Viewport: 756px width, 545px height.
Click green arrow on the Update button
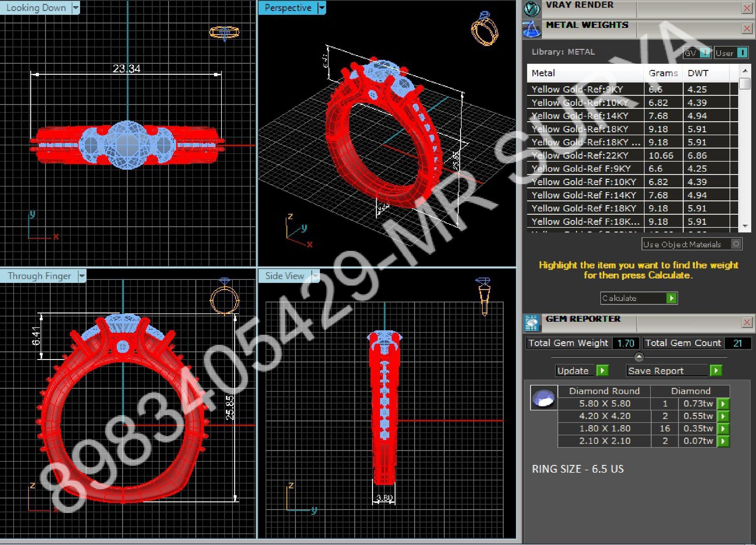[x=602, y=371]
